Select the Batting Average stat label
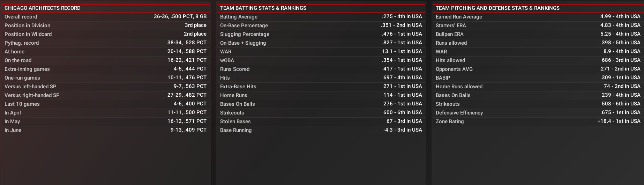Viewport: 644px width, 185px height. tap(239, 17)
